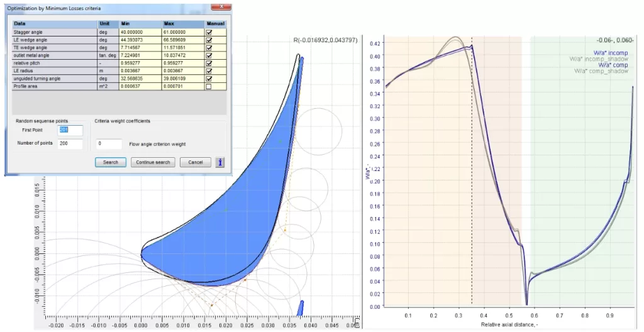Select outlet metal angle Min value 7.224981
This screenshot has width=644, height=332.
pyautogui.click(x=140, y=55)
